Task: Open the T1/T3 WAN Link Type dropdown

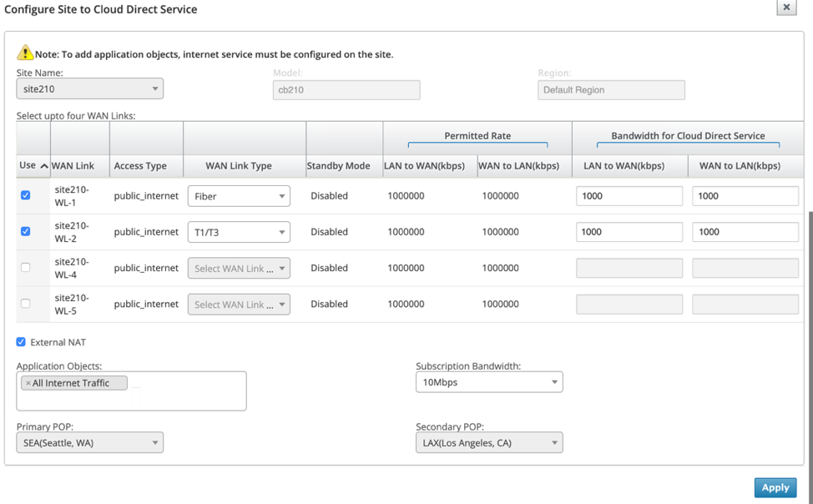Action: [239, 232]
